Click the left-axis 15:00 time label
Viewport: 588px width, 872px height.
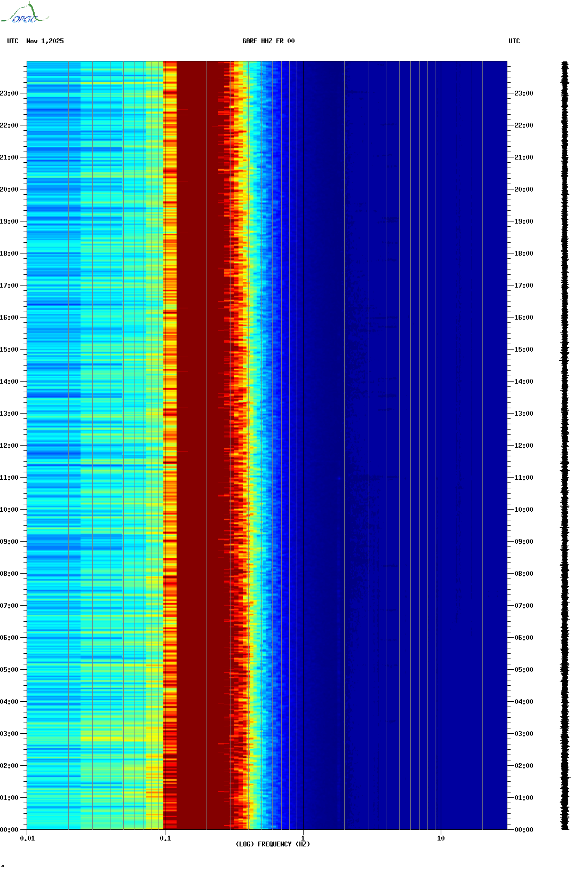coord(9,350)
